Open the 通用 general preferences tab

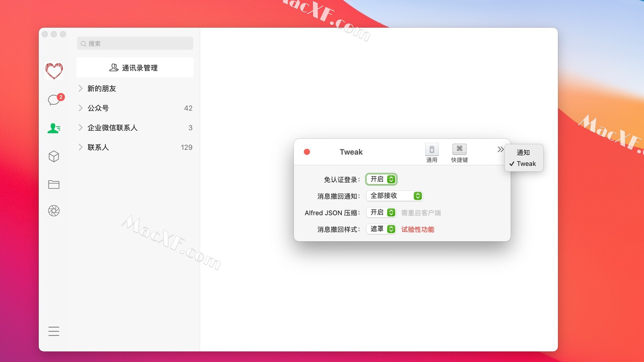(x=432, y=153)
